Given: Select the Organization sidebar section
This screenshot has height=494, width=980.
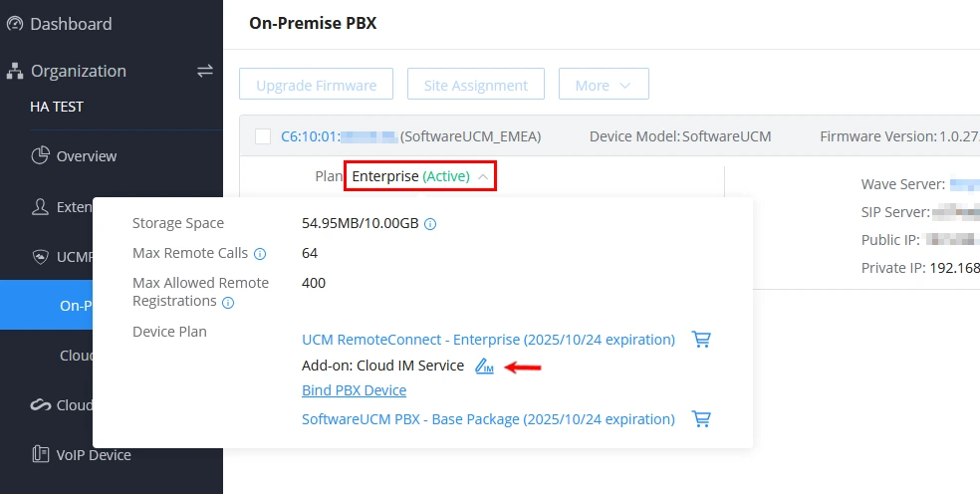Looking at the screenshot, I should point(78,71).
